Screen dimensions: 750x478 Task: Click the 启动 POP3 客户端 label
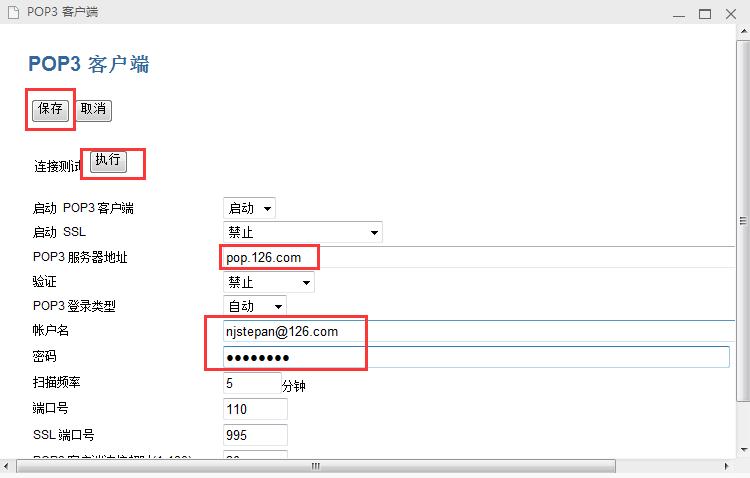click(83, 208)
